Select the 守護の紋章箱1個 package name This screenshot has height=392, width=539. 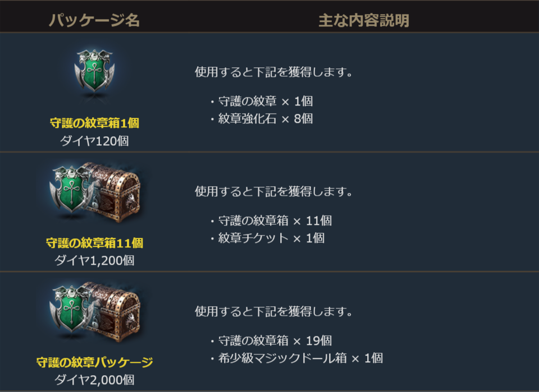(94, 123)
